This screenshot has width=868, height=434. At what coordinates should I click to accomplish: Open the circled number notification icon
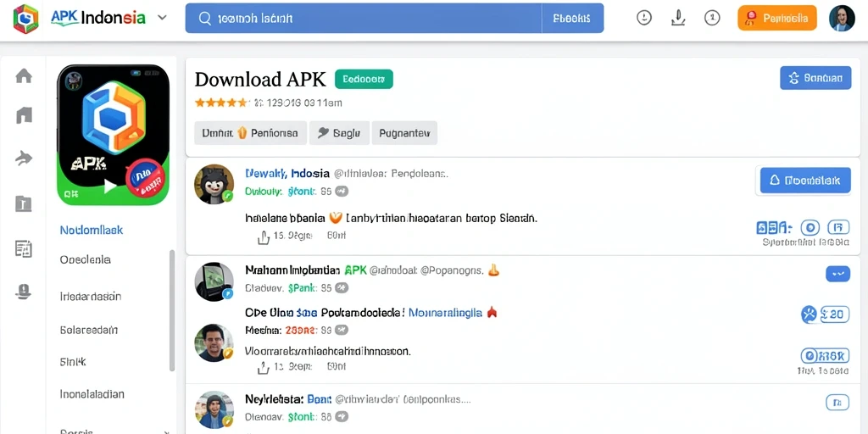tap(712, 19)
